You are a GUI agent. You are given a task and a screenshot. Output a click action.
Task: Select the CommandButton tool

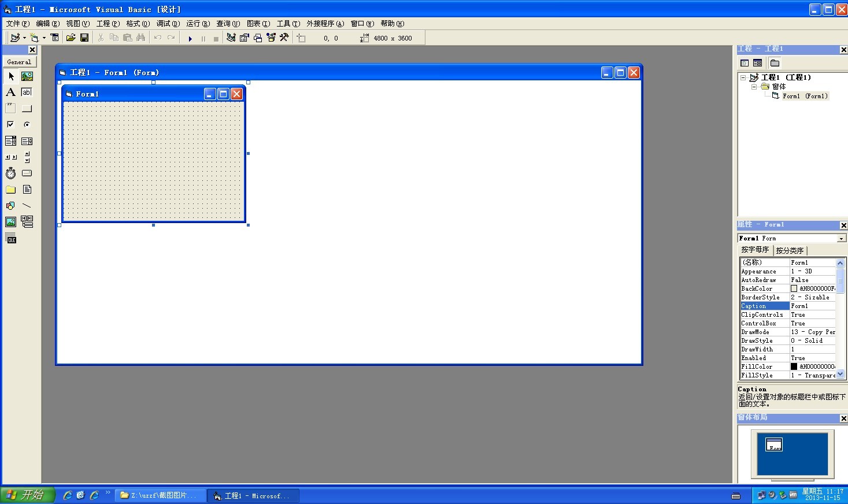coord(27,108)
